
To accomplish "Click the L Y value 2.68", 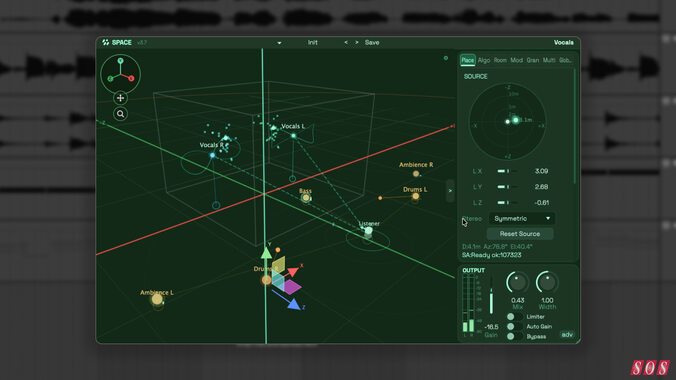I will tap(541, 187).
